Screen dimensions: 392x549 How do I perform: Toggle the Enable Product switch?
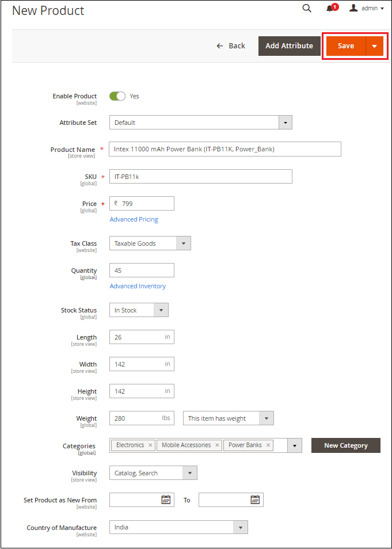coord(117,96)
